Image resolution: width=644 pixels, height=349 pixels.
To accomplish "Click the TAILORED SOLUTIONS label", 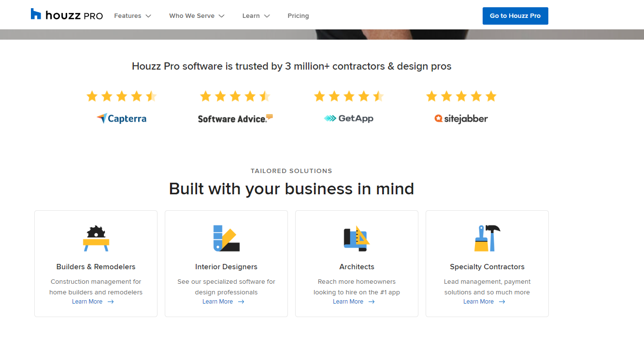I will coord(291,171).
